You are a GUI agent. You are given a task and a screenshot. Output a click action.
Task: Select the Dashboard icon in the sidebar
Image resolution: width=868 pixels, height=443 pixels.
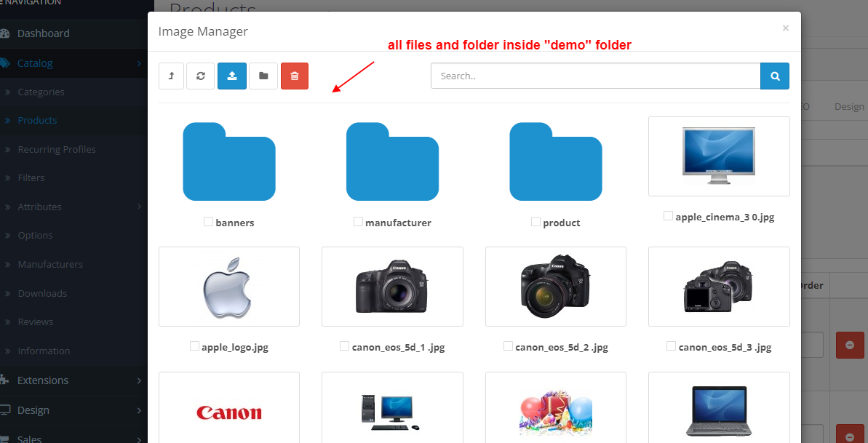coord(9,33)
